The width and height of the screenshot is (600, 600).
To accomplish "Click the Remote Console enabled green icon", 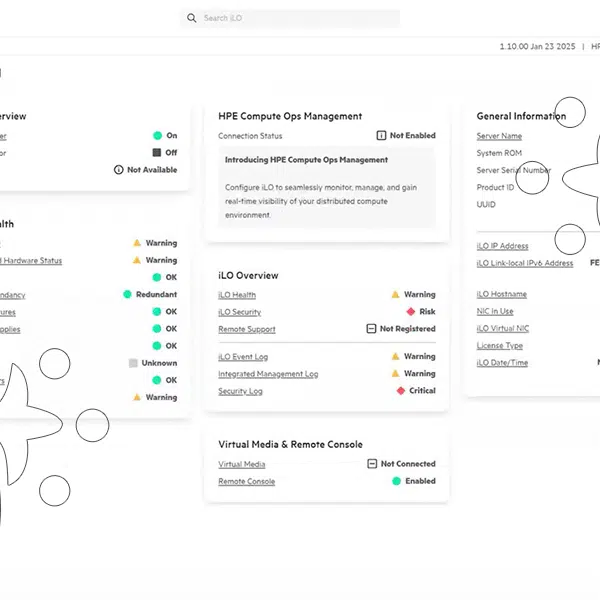I will tap(396, 481).
